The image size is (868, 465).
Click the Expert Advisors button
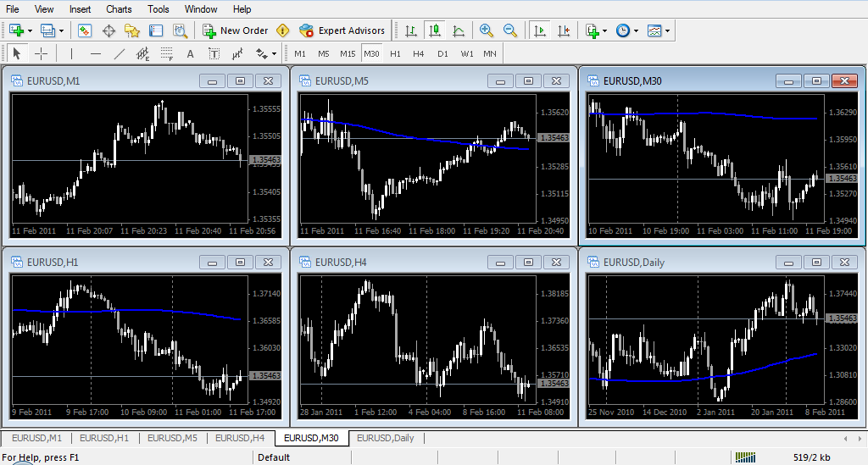tap(342, 30)
